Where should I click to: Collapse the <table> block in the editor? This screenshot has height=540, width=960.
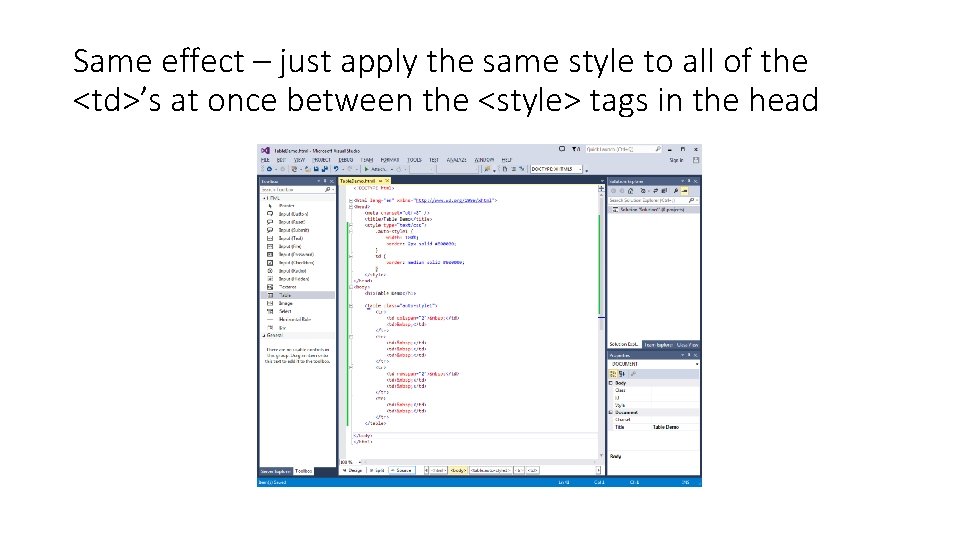point(351,306)
